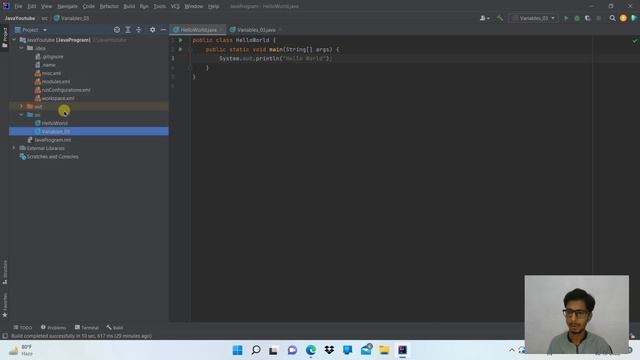Open the Terminal tool window
The image size is (640, 360).
coord(87,327)
